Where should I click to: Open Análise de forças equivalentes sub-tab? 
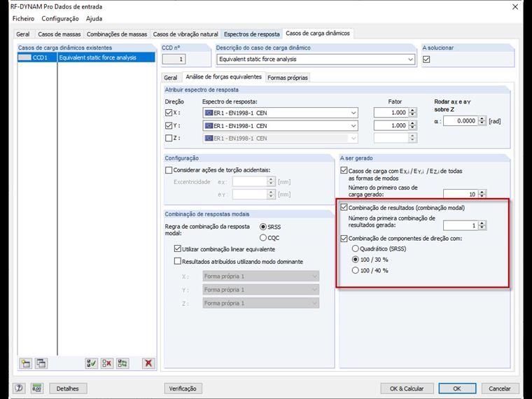pos(223,77)
